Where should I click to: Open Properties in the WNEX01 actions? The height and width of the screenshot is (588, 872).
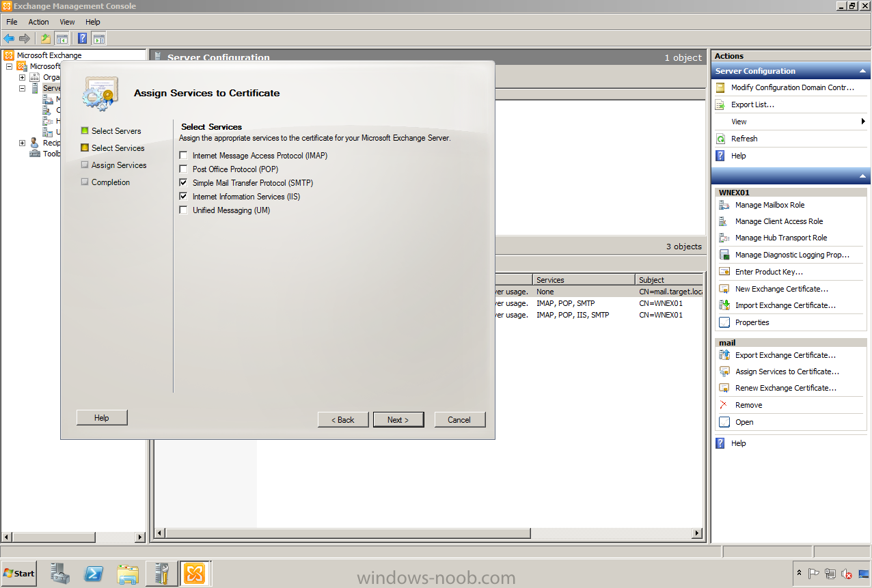tap(752, 322)
